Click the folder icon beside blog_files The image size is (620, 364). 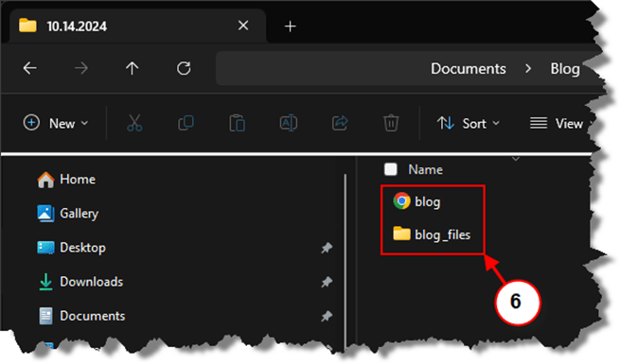(401, 234)
